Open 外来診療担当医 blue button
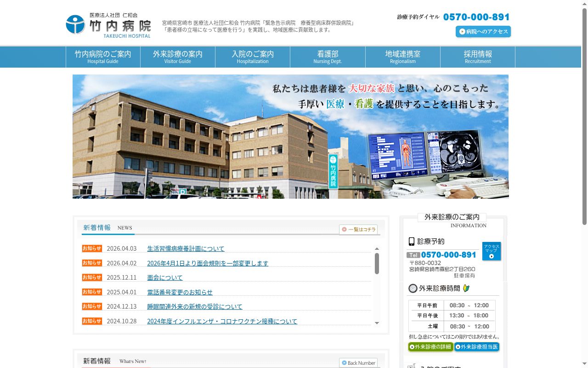The height and width of the screenshot is (368, 588). 477,347
